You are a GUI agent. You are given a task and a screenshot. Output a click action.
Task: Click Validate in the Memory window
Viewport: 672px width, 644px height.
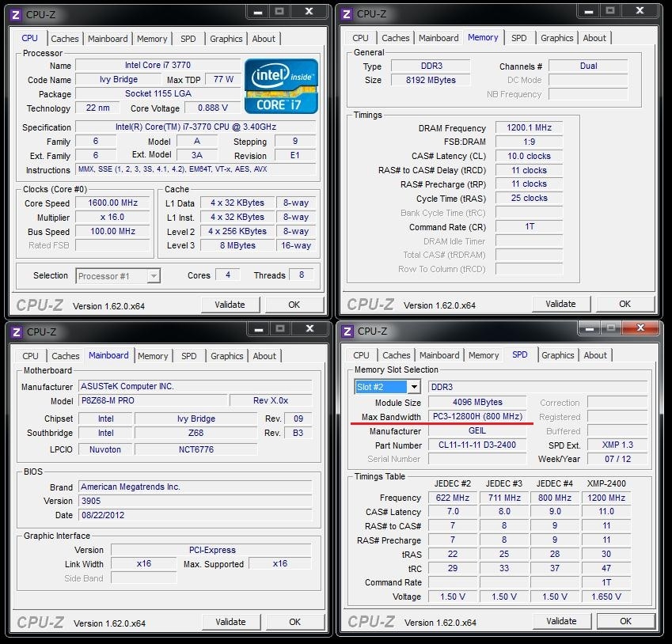point(560,304)
